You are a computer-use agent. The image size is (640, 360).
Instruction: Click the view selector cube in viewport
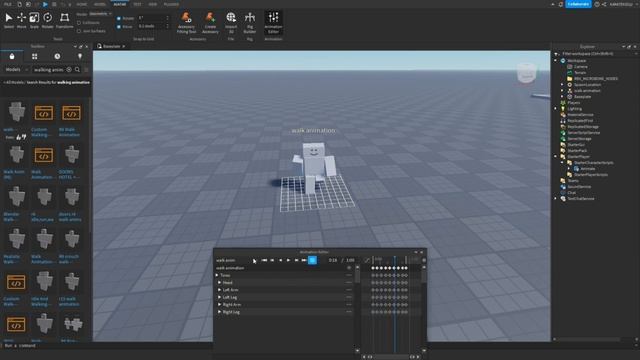coord(527,73)
